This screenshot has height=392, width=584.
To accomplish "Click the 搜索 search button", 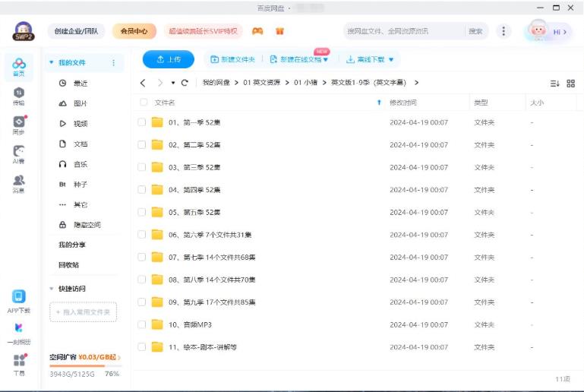I will click(475, 31).
